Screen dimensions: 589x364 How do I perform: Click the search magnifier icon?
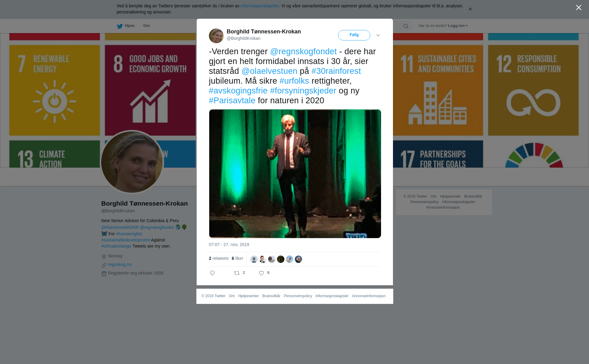(x=406, y=26)
